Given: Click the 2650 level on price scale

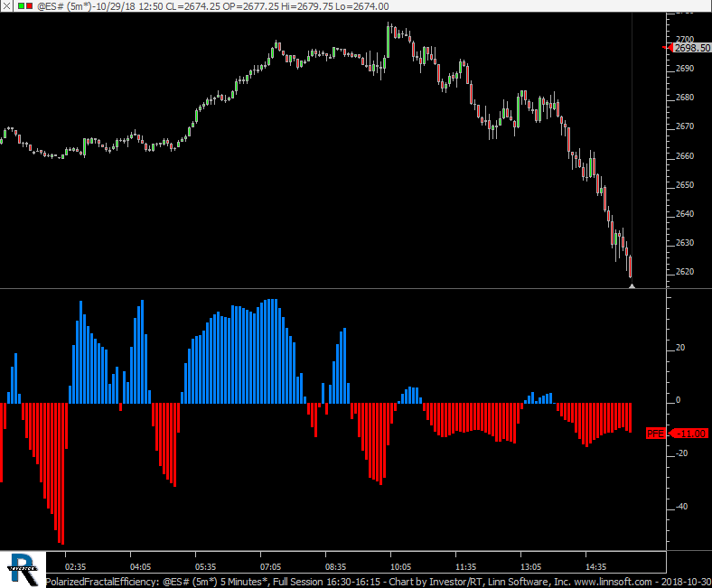Looking at the screenshot, I should [x=684, y=185].
